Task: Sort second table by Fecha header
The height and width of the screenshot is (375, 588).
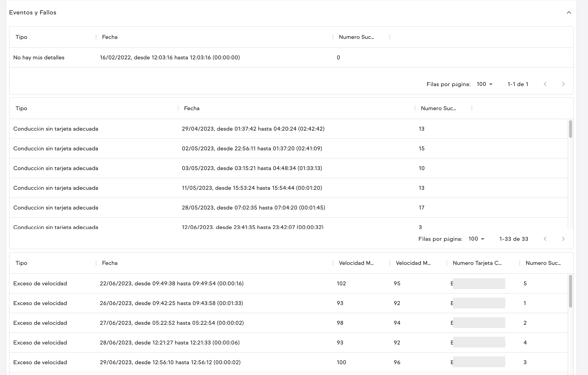Action: (x=192, y=108)
